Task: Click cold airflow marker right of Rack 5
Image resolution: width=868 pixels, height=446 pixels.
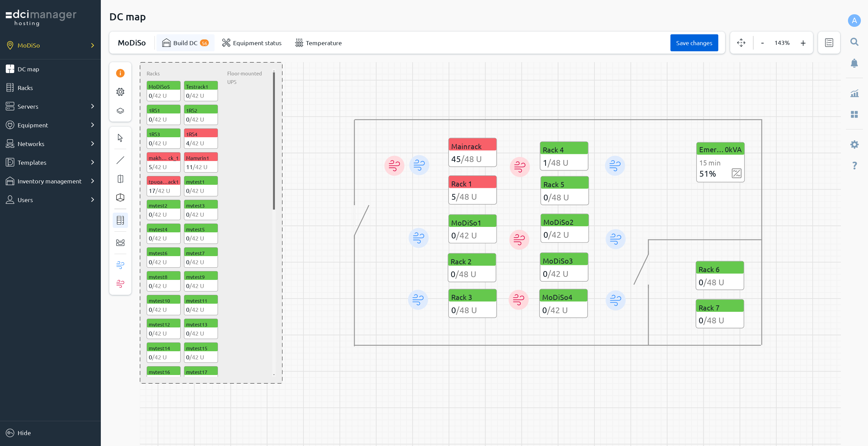Action: (x=615, y=166)
